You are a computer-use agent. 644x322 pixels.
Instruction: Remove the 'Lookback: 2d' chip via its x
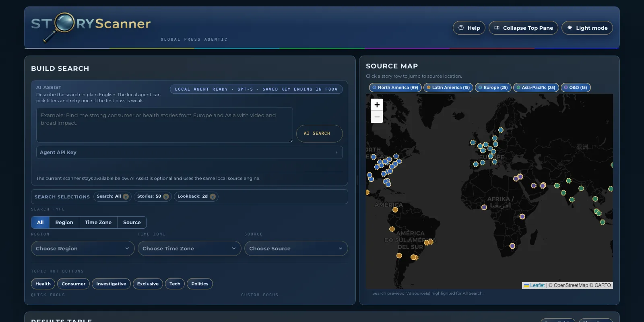tap(213, 196)
